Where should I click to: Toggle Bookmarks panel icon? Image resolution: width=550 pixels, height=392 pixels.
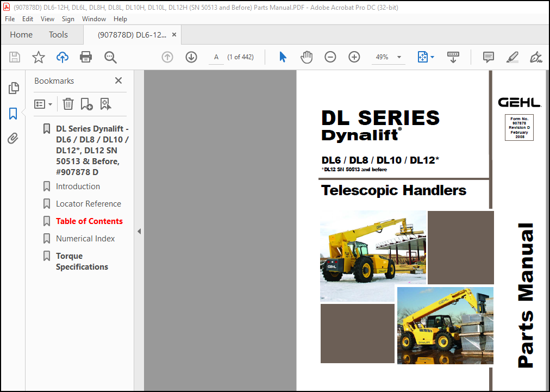[13, 113]
